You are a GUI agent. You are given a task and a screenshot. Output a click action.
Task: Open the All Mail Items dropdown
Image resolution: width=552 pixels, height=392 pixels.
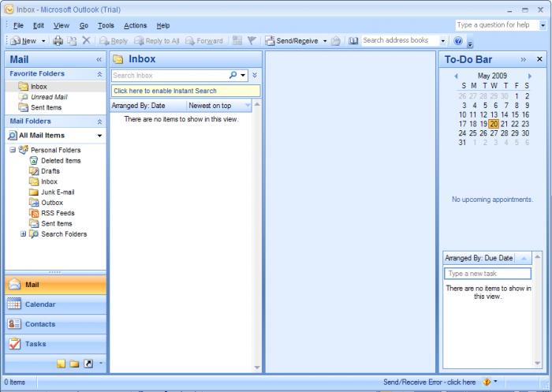pos(99,136)
